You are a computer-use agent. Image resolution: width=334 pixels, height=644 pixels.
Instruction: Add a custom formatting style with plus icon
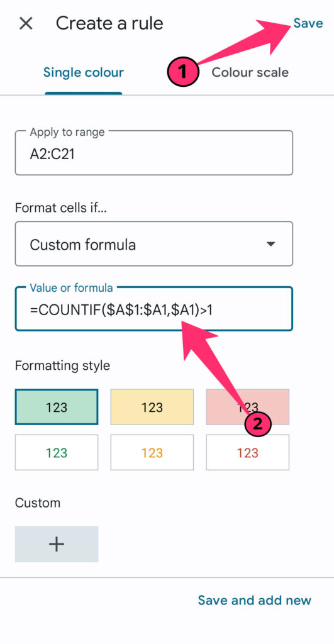click(57, 544)
